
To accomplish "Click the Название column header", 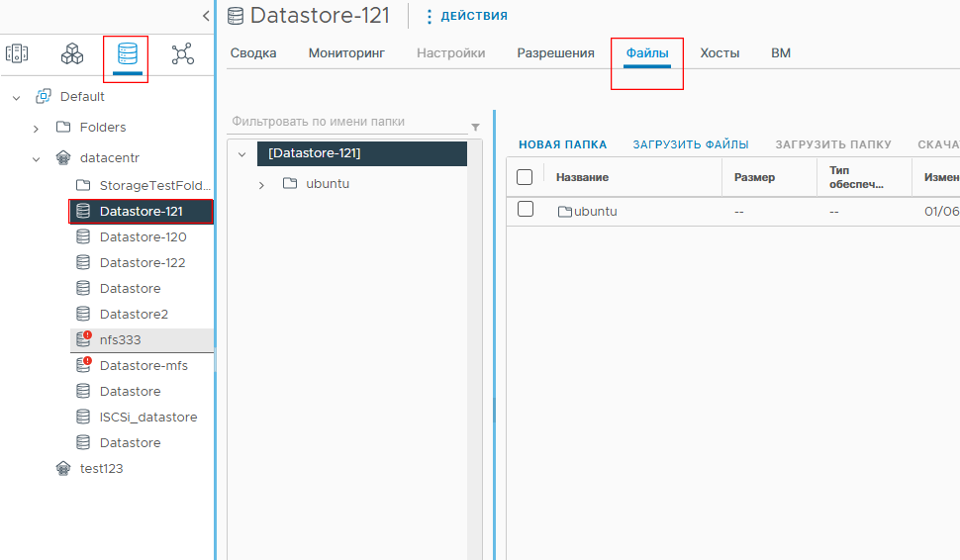I will pyautogui.click(x=582, y=177).
